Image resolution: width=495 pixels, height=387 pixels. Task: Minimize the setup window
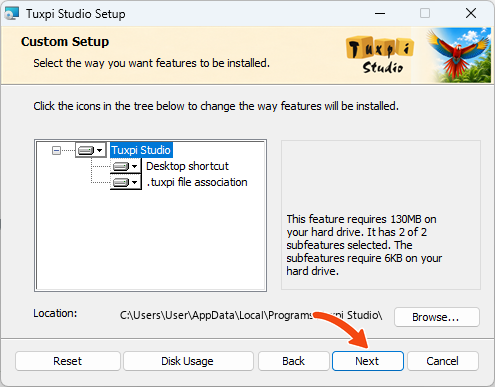click(380, 14)
